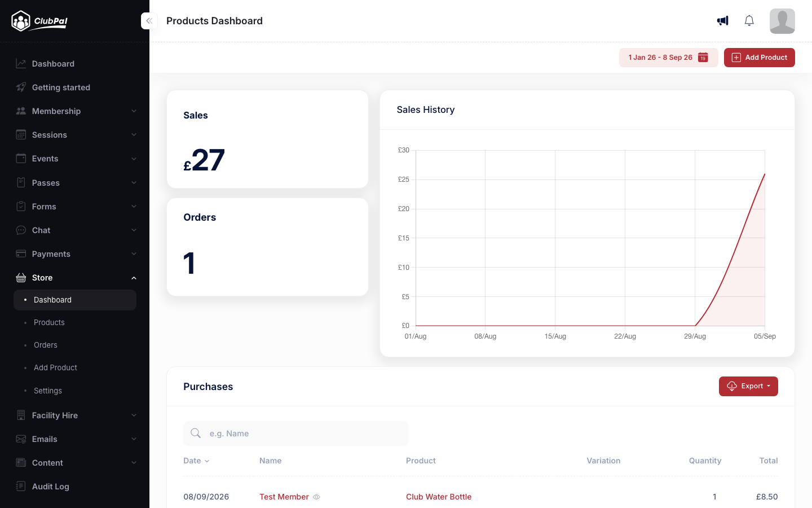This screenshot has width=812, height=508.
Task: Go to Content section in sidebar
Action: pyautogui.click(x=47, y=463)
